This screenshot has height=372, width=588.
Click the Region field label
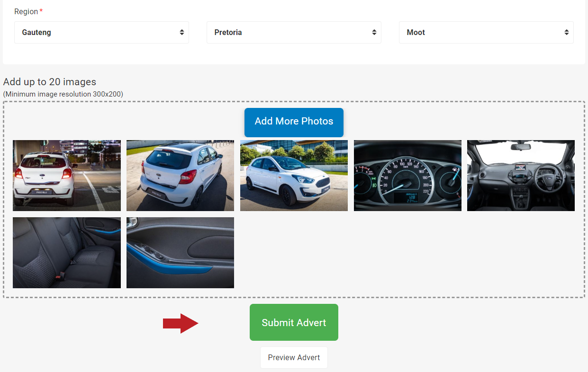click(25, 11)
